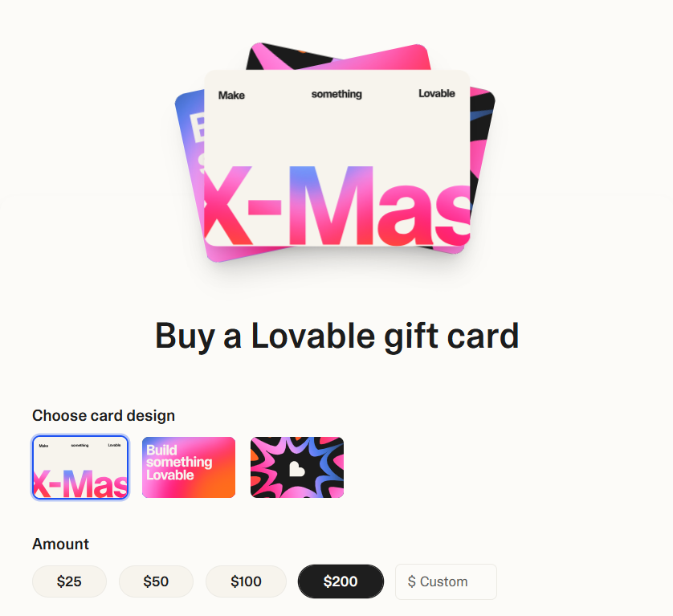Click the 'Make' text on preview card
673x616 pixels.
[x=231, y=96]
